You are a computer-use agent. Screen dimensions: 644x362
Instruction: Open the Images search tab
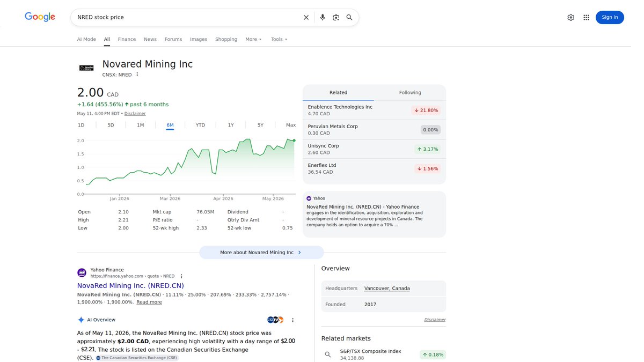[x=199, y=39]
